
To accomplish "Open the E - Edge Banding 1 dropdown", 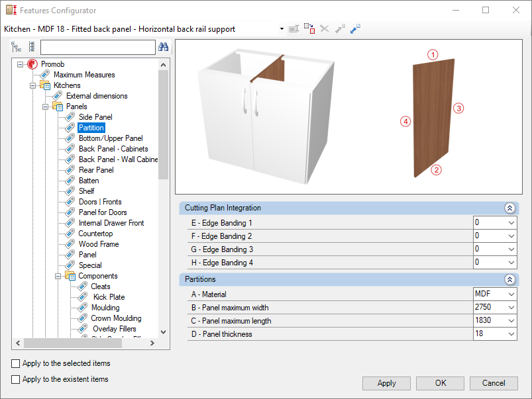I will [511, 223].
